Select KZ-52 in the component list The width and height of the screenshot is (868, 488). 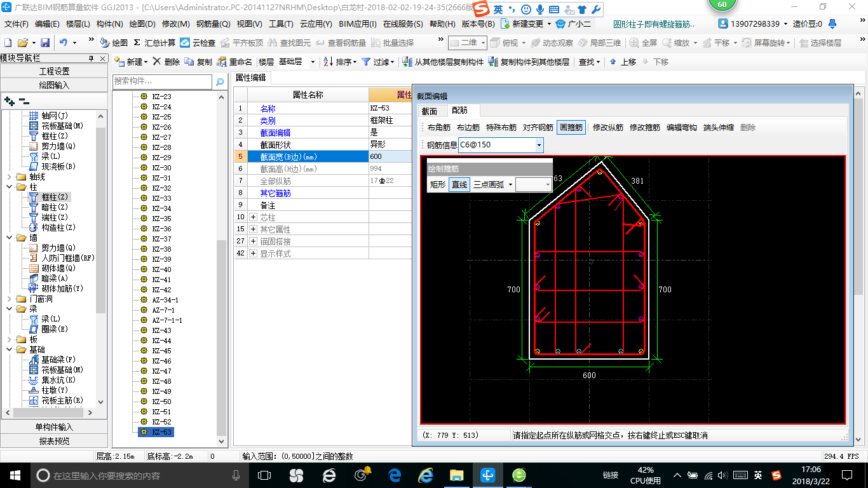tap(161, 422)
